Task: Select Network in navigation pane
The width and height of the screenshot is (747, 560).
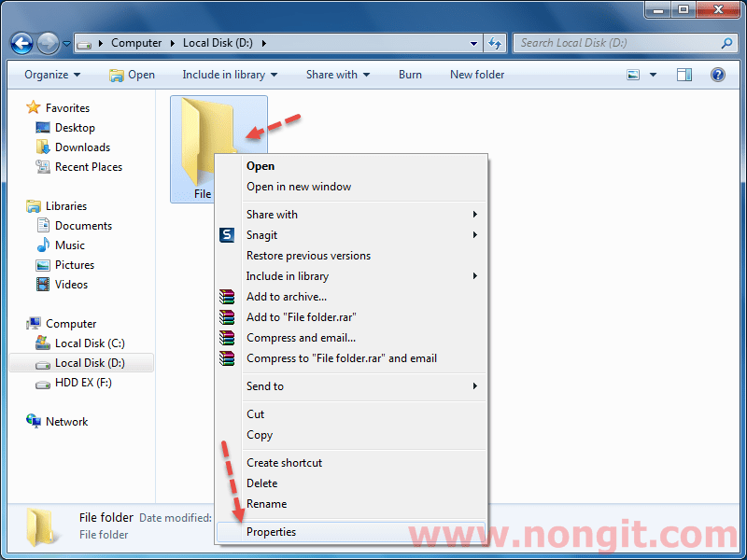Action: click(x=57, y=422)
